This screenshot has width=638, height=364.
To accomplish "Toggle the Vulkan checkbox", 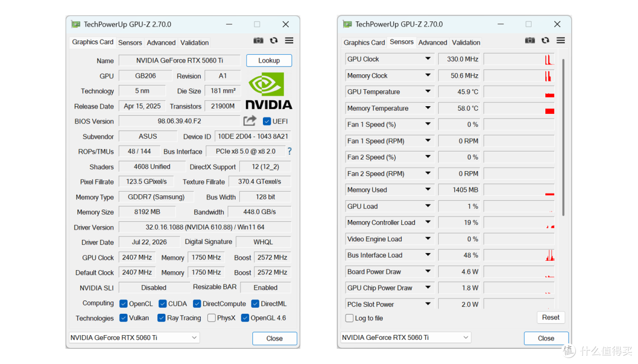I will 123,317.
